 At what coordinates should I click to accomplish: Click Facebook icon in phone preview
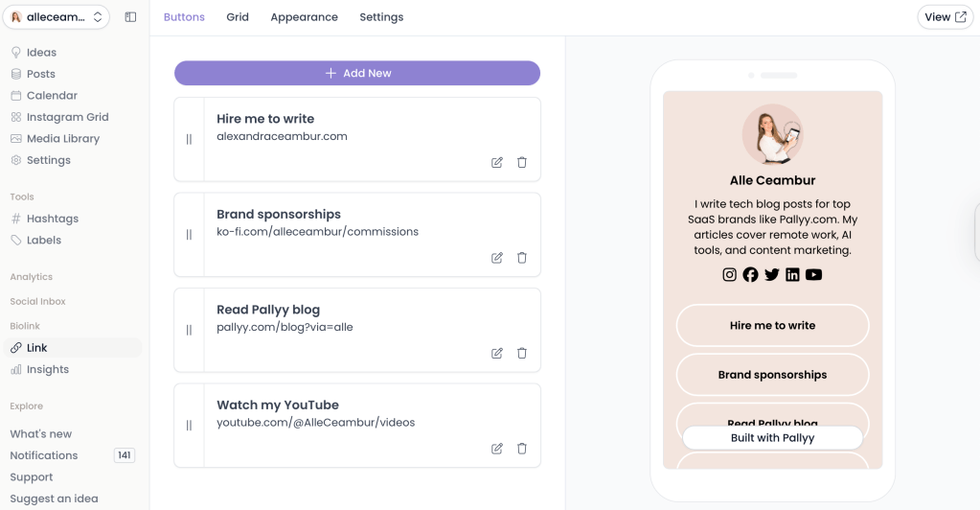click(750, 275)
